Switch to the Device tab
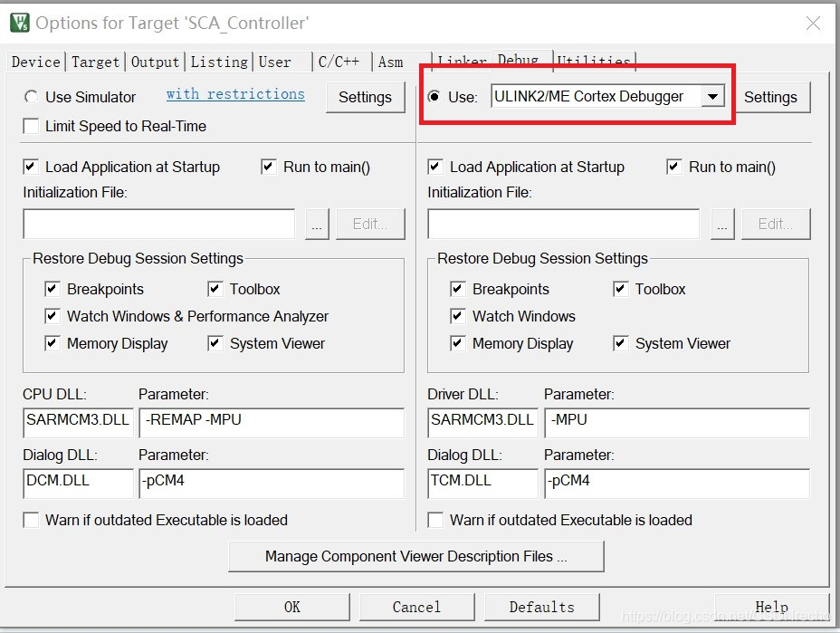Image resolution: width=840 pixels, height=633 pixels. click(x=35, y=62)
